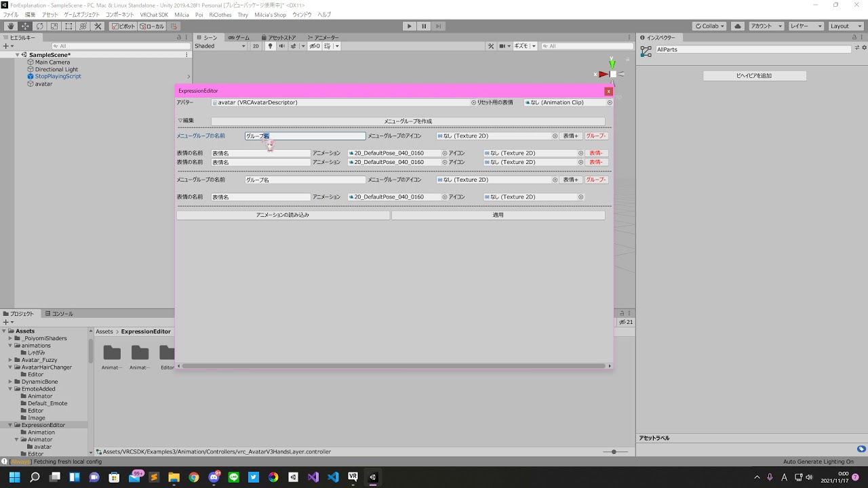Image resolution: width=868 pixels, height=488 pixels.
Task: Click the Pause button
Action: pos(424,26)
